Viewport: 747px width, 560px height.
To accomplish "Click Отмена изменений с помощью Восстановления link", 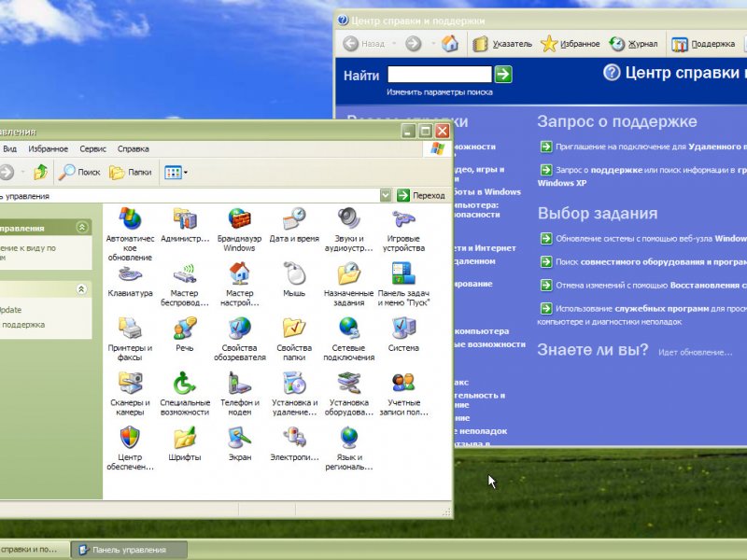I will [x=643, y=286].
